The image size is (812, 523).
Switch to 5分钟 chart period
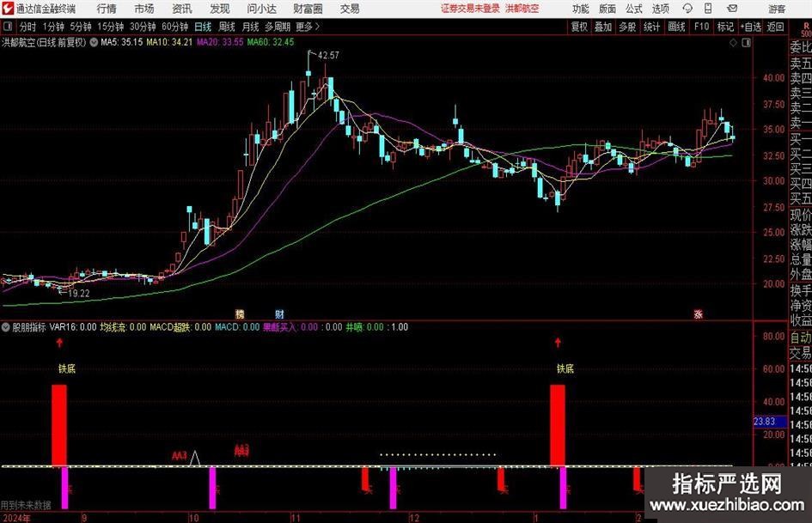(x=80, y=27)
